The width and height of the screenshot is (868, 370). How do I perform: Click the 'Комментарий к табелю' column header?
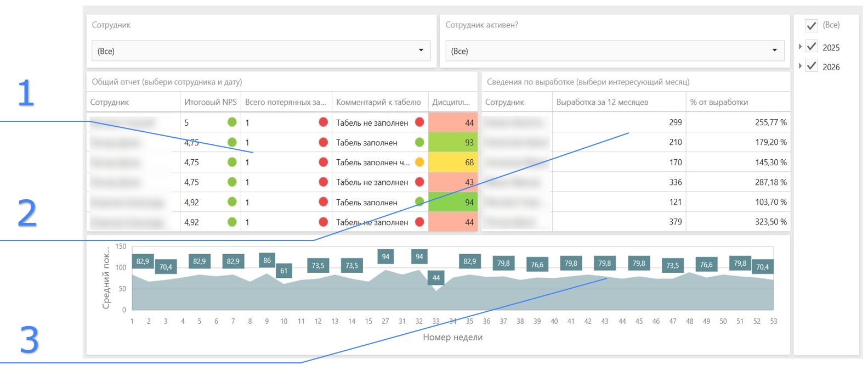tap(378, 102)
